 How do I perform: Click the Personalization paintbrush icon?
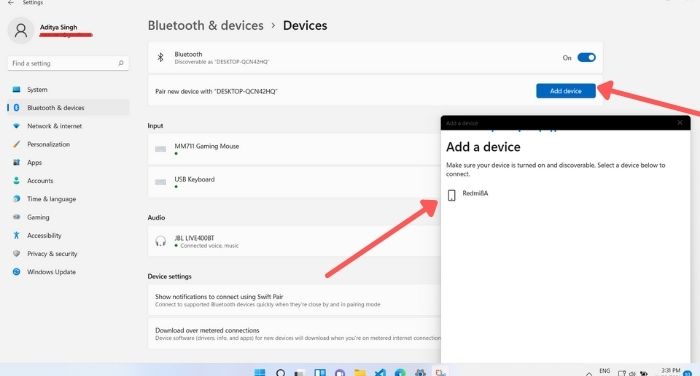[17, 144]
